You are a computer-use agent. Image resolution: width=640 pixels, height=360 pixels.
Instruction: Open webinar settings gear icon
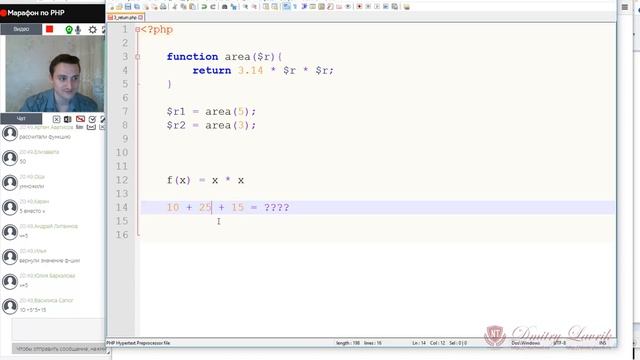93,29
